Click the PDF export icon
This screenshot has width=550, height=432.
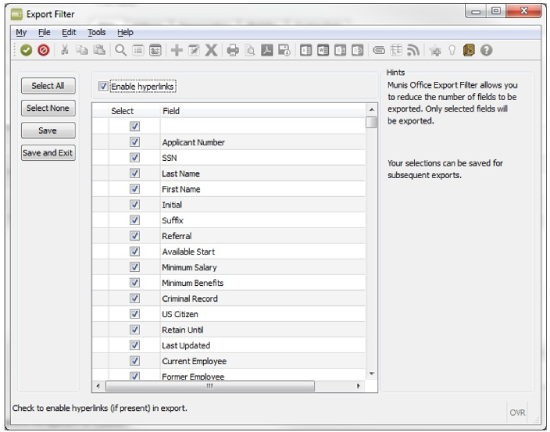(267, 50)
